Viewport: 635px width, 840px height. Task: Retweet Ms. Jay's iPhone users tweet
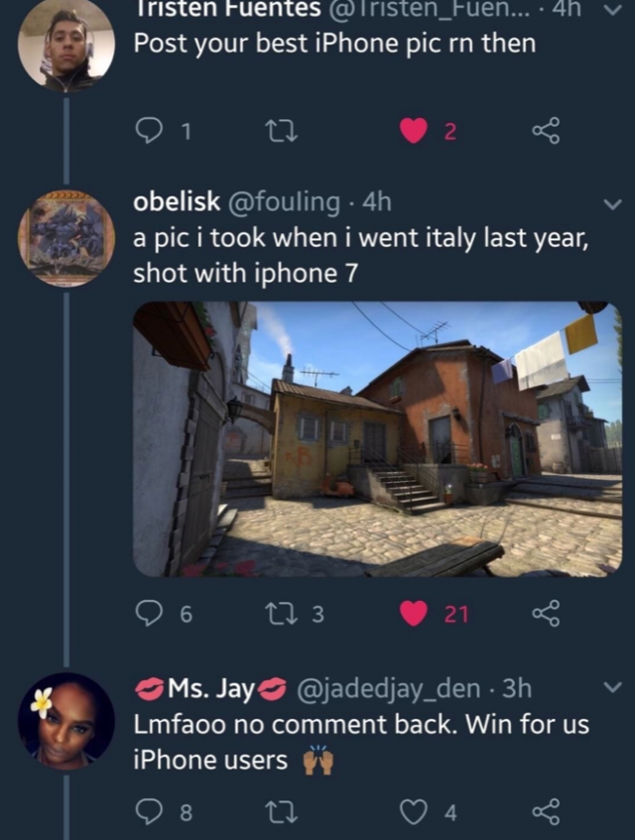[x=282, y=812]
